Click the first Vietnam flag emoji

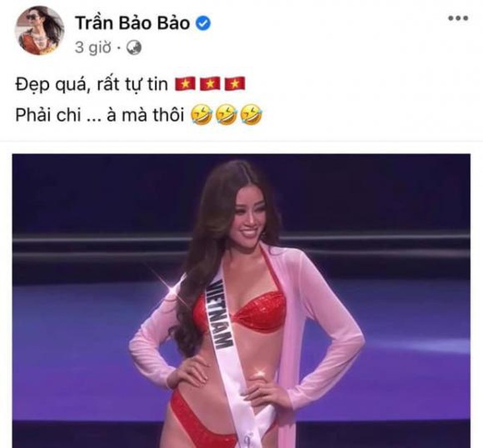pyautogui.click(x=185, y=84)
